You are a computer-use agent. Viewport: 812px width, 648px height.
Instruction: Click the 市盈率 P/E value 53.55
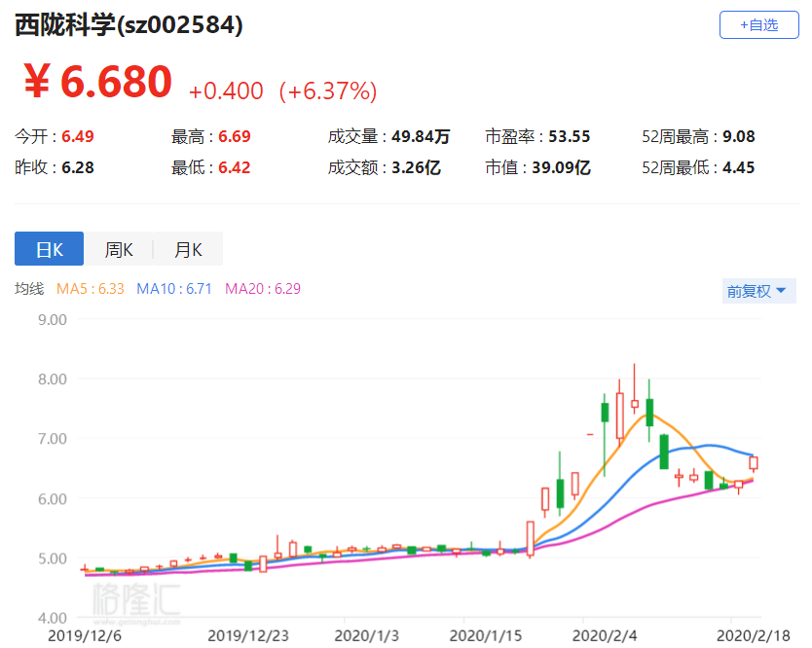pos(570,136)
